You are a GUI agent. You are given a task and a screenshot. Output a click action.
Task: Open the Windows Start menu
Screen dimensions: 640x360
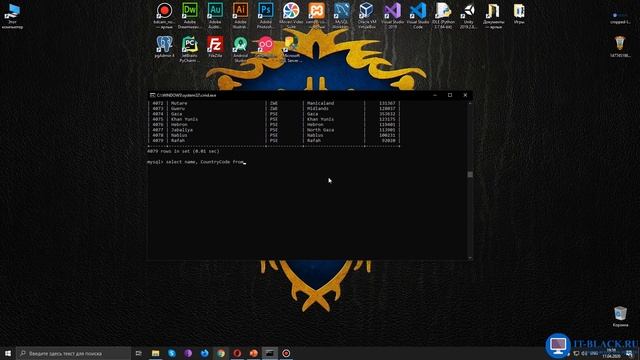point(8,353)
